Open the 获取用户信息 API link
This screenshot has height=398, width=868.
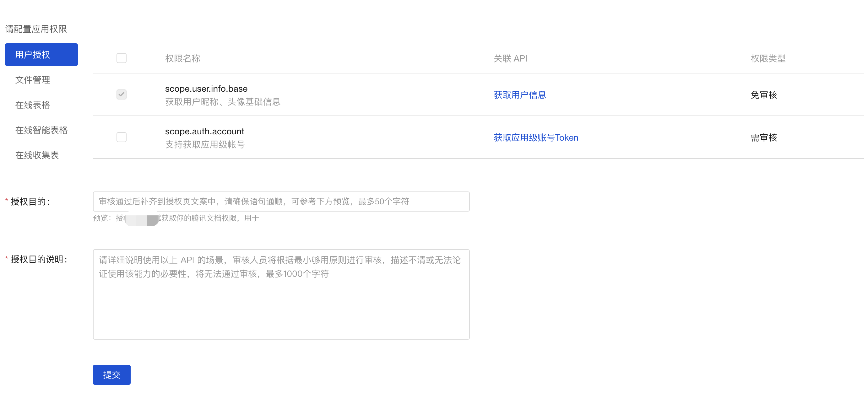coord(520,95)
